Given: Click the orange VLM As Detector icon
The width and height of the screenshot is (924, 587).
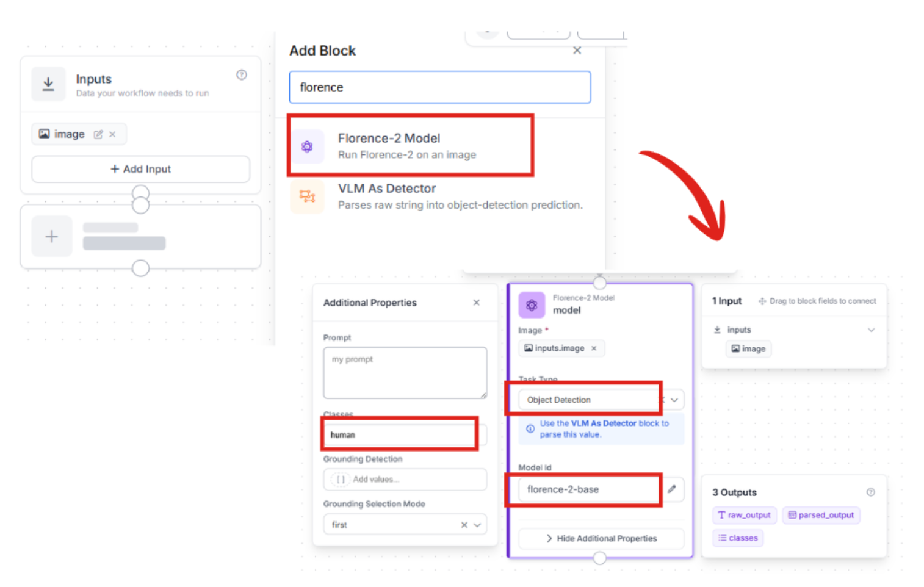Looking at the screenshot, I should 307,196.
